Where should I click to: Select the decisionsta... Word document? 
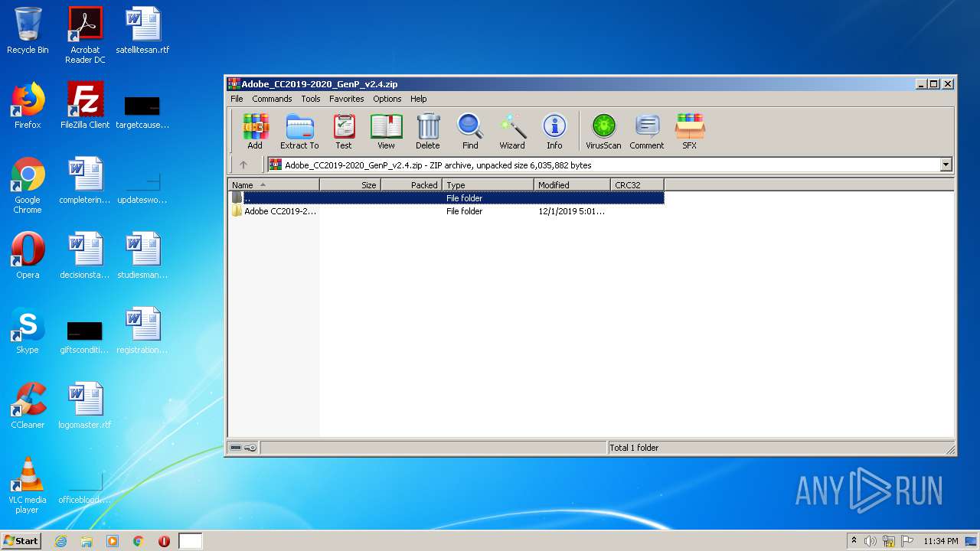[85, 256]
